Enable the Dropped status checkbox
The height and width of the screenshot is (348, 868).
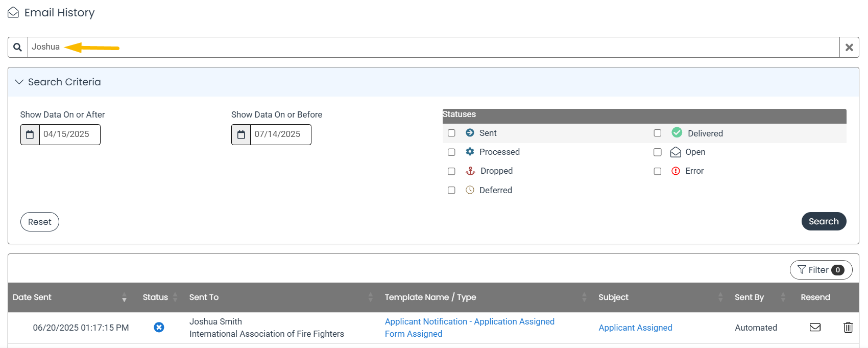point(451,171)
